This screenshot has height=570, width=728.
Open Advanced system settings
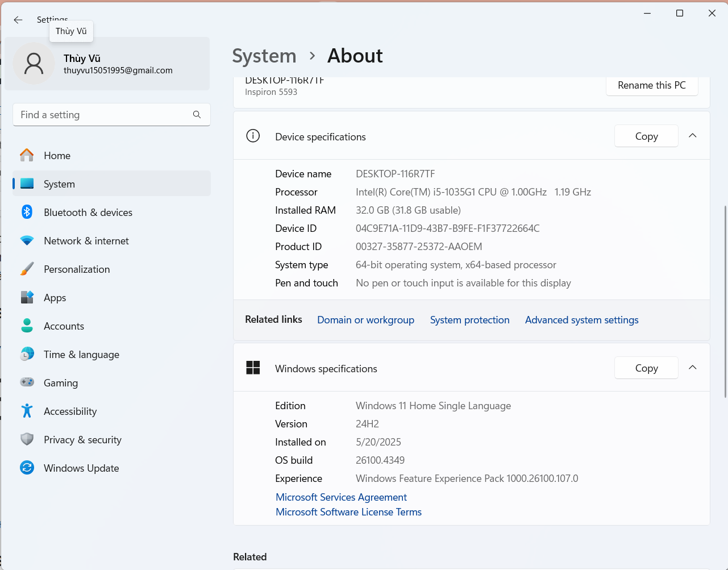pyautogui.click(x=581, y=319)
